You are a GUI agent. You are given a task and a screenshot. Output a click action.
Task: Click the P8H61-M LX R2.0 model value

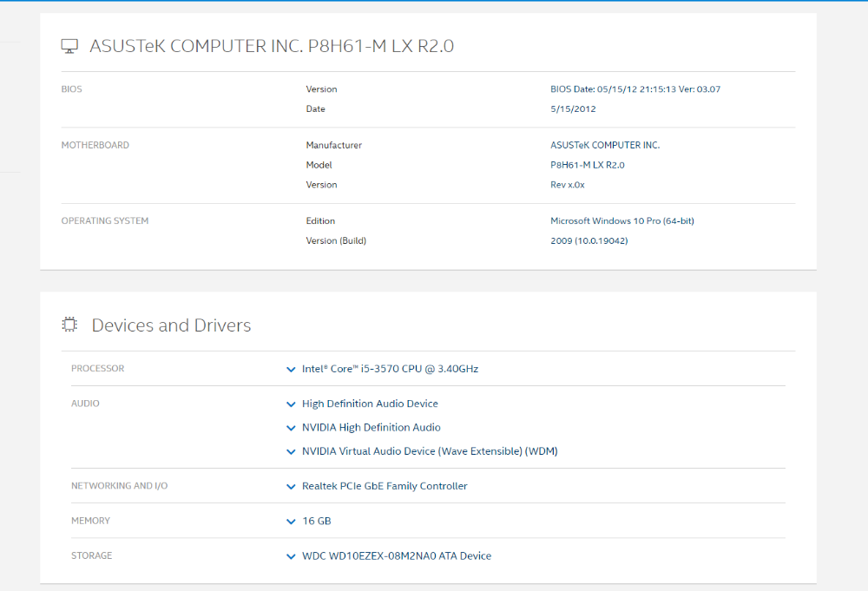[x=587, y=165]
